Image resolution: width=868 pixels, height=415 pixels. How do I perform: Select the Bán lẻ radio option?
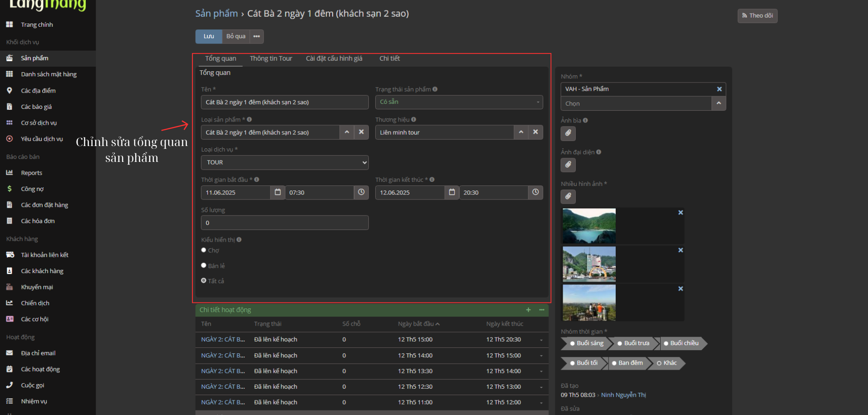[x=204, y=265]
